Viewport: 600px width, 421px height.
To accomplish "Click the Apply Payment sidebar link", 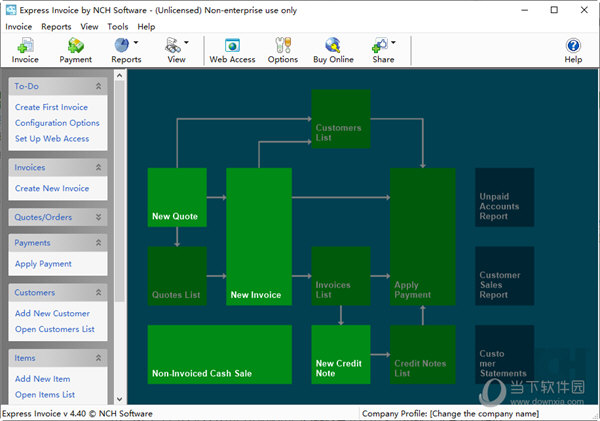I will 43,264.
